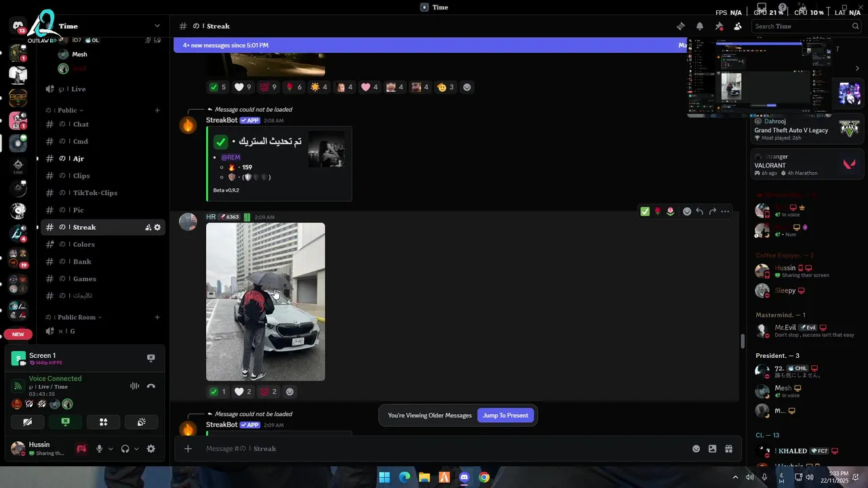This screenshot has height=488, width=868.
Task: Stop screen sharing green monitor button
Action: coord(66,422)
